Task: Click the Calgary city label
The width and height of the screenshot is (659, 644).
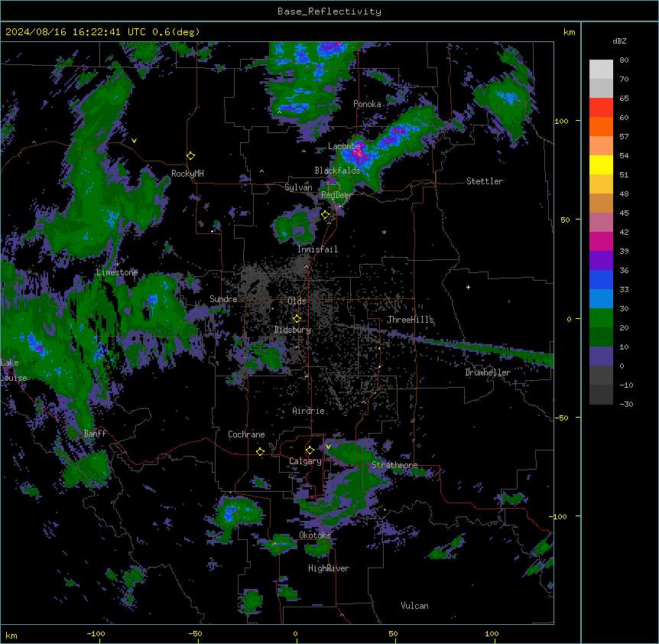Action: coord(305,461)
